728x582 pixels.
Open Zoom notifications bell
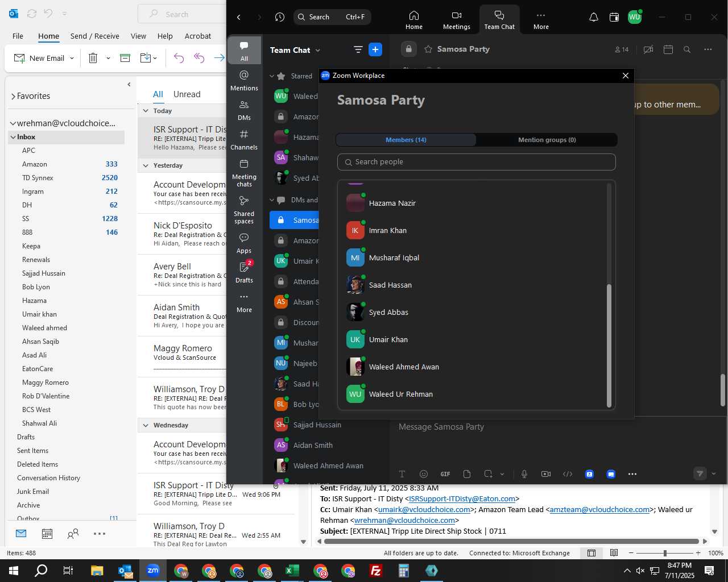pos(593,17)
